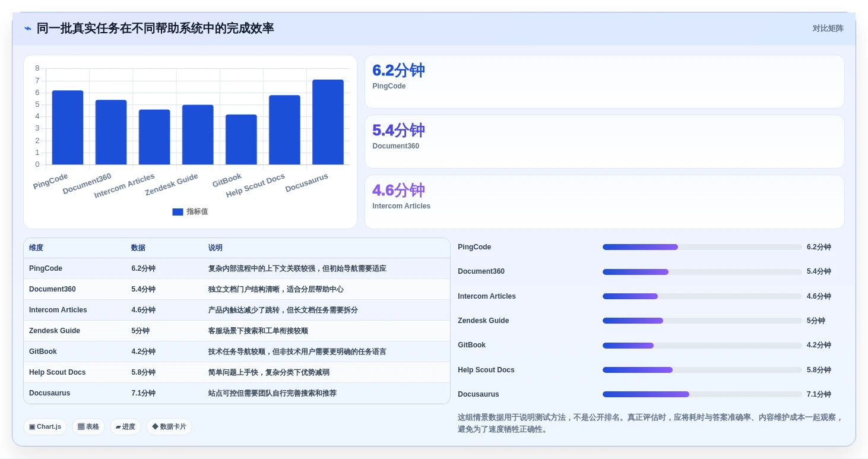868x459 pixels.
Task: Click the GitBook bar in chart
Action: (x=241, y=140)
